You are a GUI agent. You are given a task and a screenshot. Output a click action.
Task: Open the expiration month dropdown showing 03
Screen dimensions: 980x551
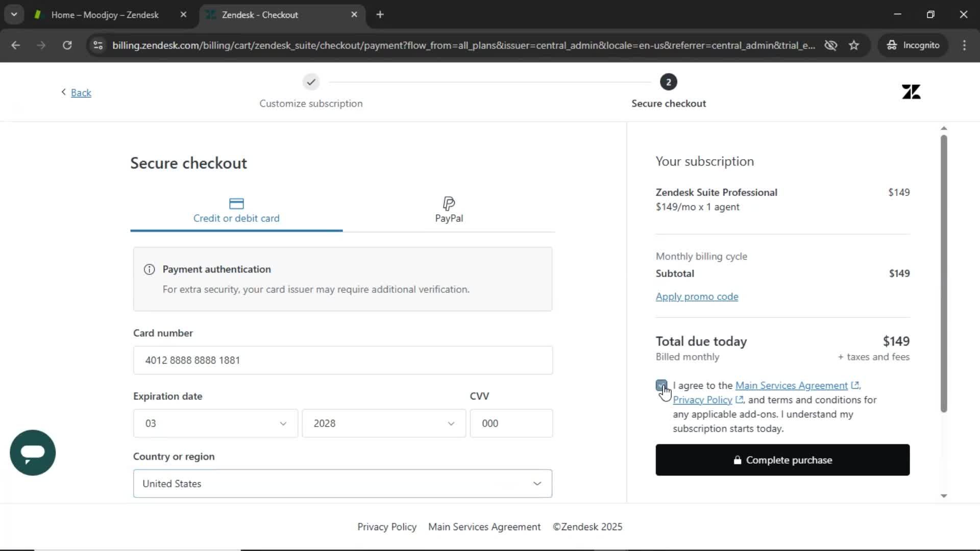[215, 423]
